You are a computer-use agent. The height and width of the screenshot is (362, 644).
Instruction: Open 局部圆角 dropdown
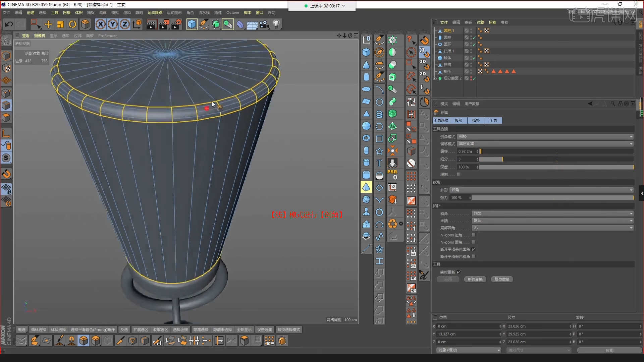point(552,228)
